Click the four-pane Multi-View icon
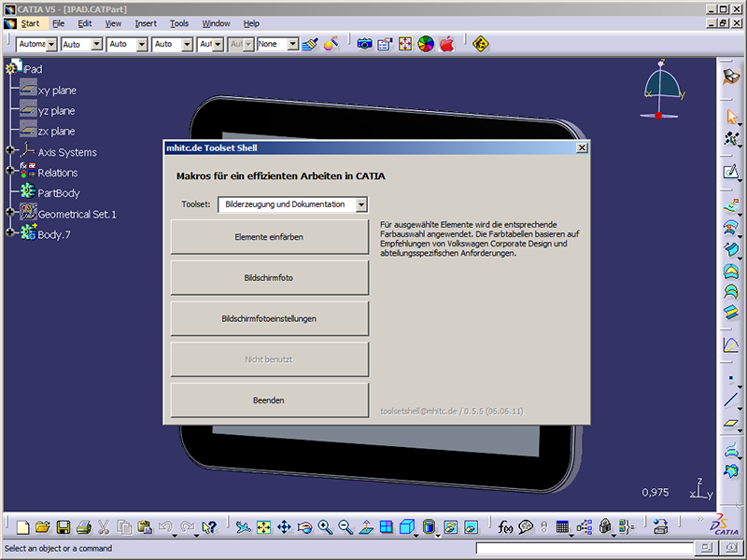The width and height of the screenshot is (747, 560). click(387, 526)
